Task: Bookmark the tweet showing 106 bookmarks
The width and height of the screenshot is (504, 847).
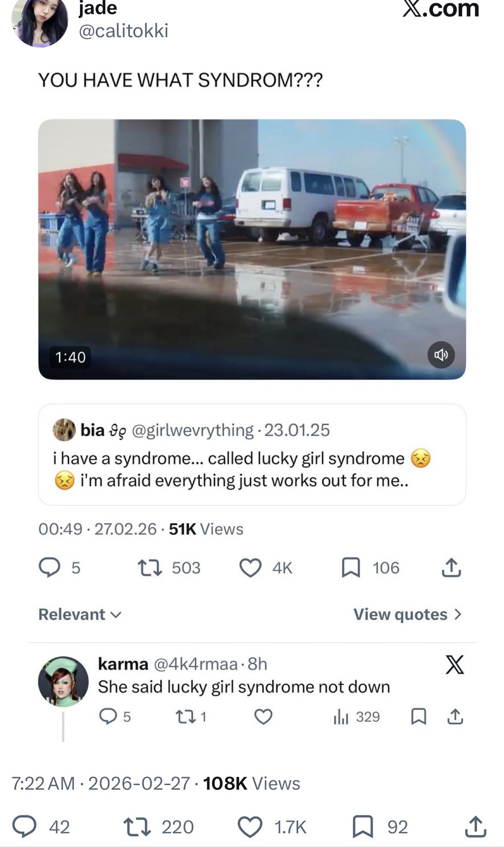Action: pyautogui.click(x=351, y=568)
